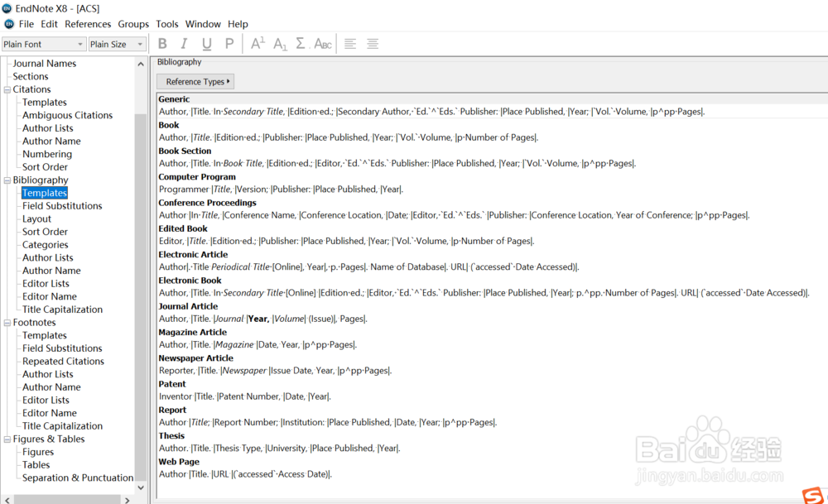
Task: Open the References menu
Action: pos(88,24)
